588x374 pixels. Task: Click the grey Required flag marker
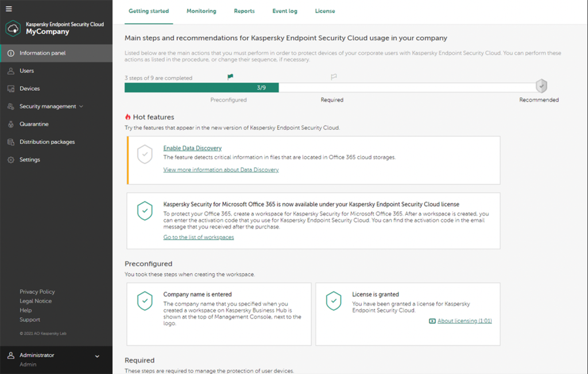click(x=334, y=77)
